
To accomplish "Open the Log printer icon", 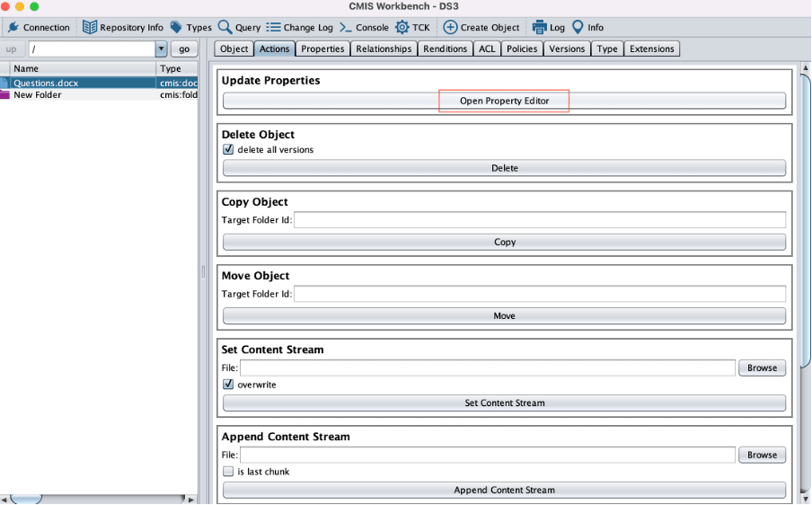I will point(540,27).
